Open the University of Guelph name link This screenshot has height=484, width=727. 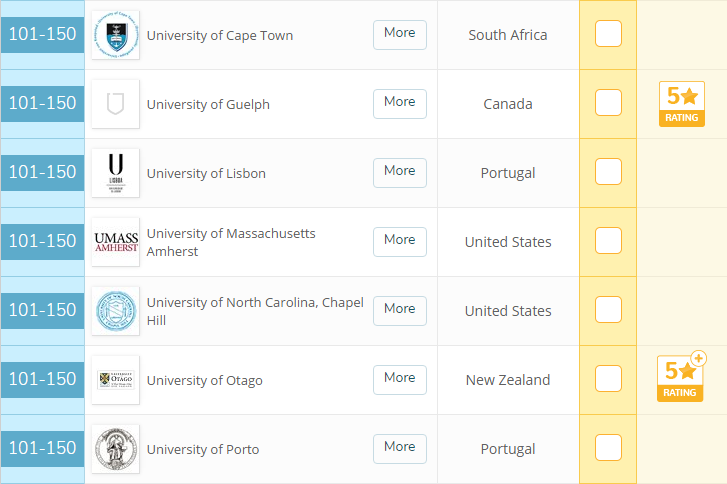coord(208,104)
